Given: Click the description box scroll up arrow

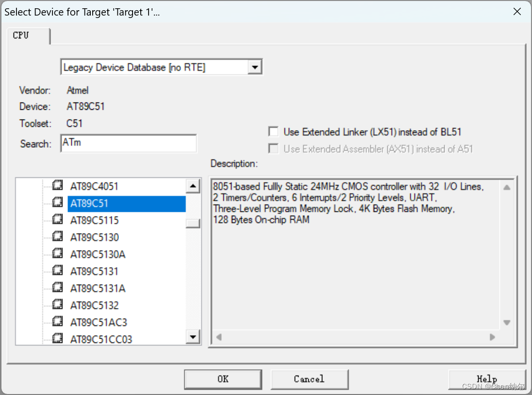Looking at the screenshot, I should pos(507,187).
